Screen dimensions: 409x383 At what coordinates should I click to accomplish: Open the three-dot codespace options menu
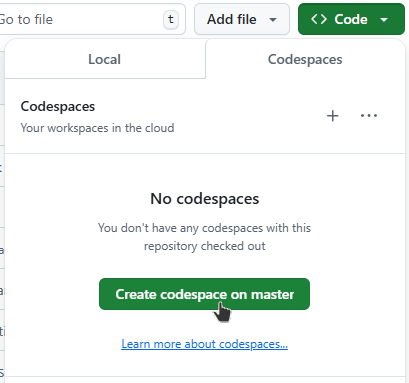click(x=369, y=116)
